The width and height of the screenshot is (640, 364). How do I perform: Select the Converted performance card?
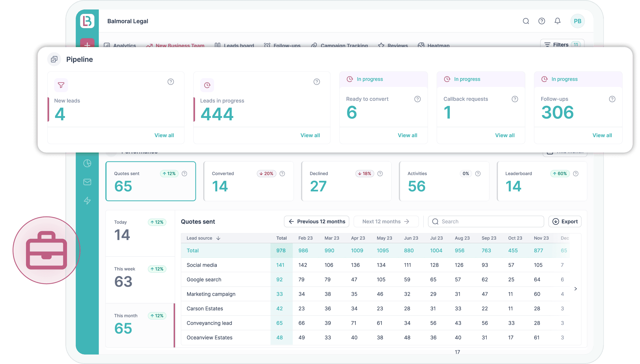[248, 181]
